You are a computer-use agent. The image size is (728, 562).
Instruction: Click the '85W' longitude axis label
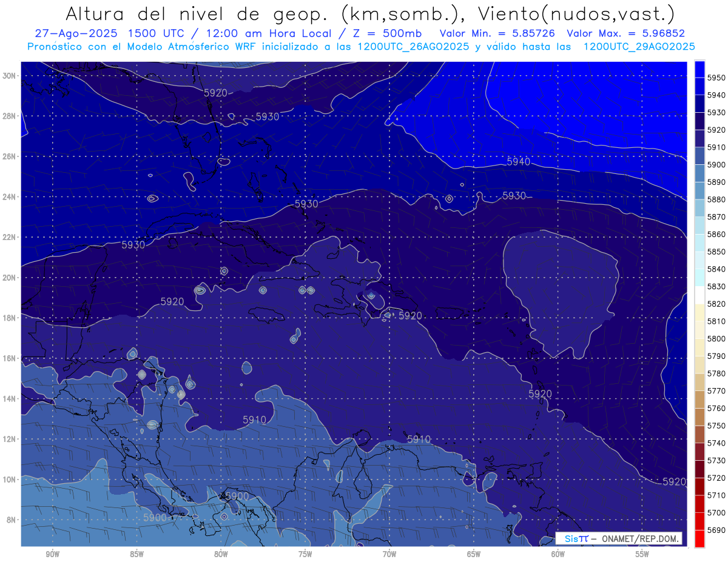[x=136, y=554]
